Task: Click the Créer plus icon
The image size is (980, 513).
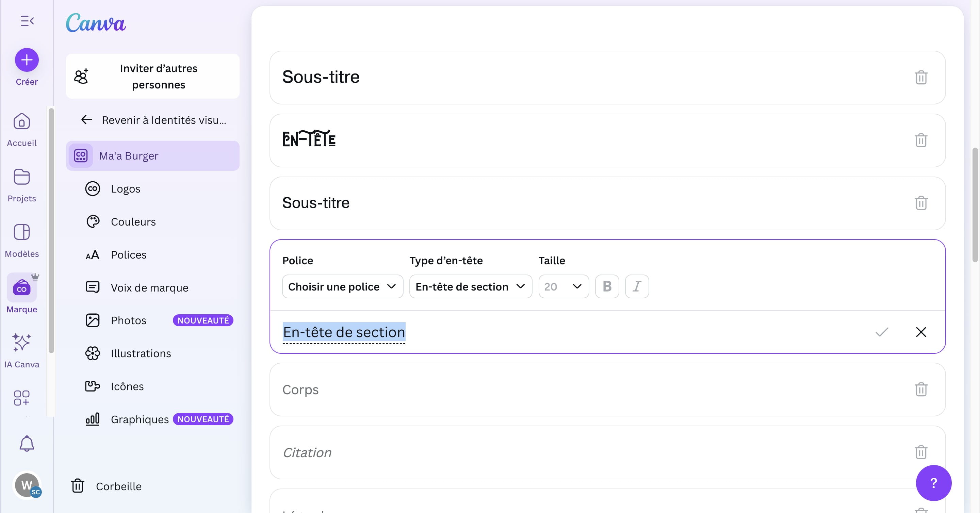Action: click(x=27, y=60)
